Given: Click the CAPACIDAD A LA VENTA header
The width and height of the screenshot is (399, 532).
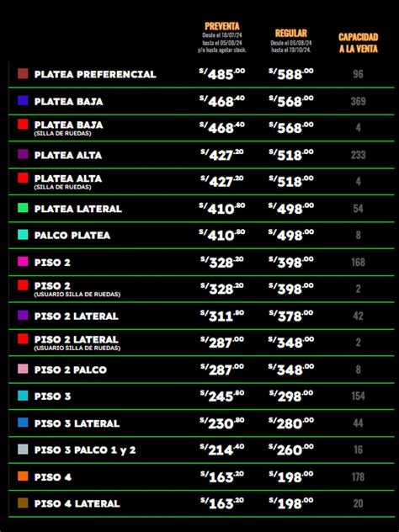Looking at the screenshot, I should point(359,43).
